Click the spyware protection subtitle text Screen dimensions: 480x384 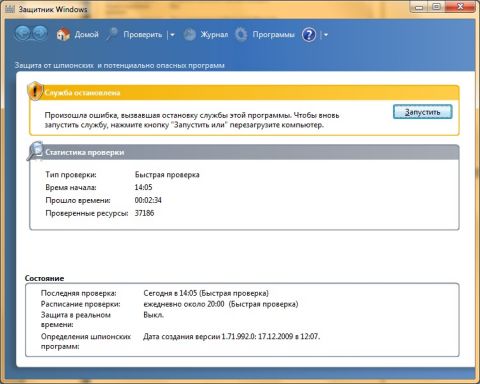(x=120, y=66)
